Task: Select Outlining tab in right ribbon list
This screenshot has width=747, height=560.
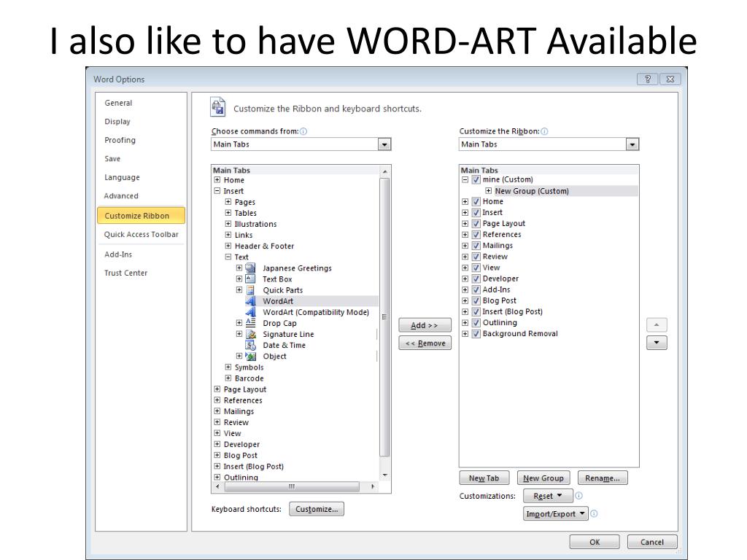Action: pos(500,322)
